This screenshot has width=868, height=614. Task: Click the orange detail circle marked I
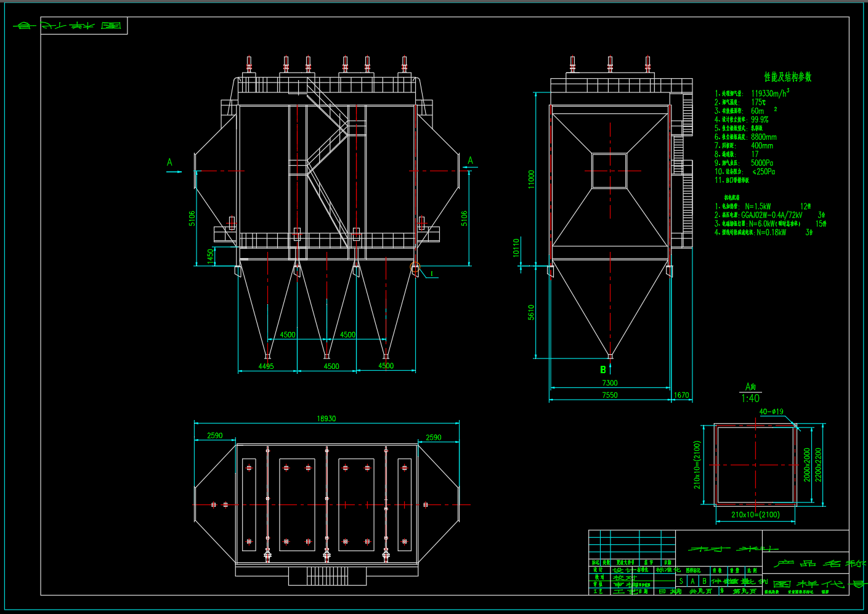415,268
